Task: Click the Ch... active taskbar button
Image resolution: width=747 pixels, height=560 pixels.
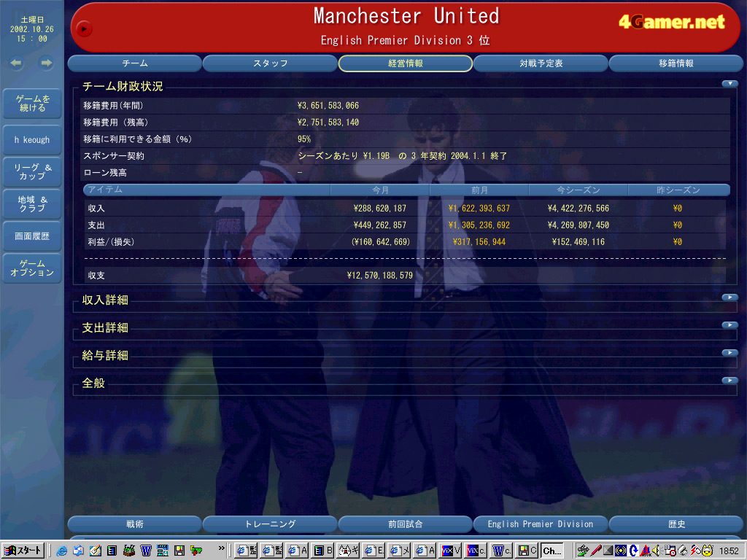Action: (552, 551)
